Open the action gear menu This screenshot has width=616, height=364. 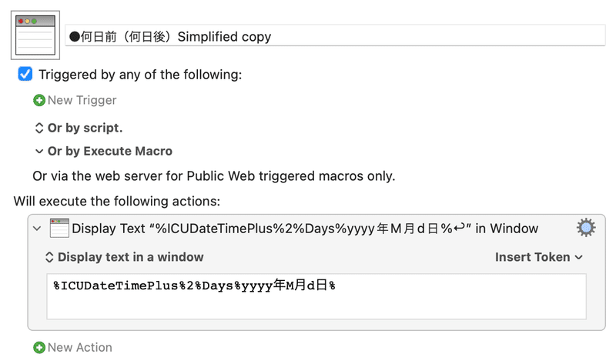click(x=586, y=228)
